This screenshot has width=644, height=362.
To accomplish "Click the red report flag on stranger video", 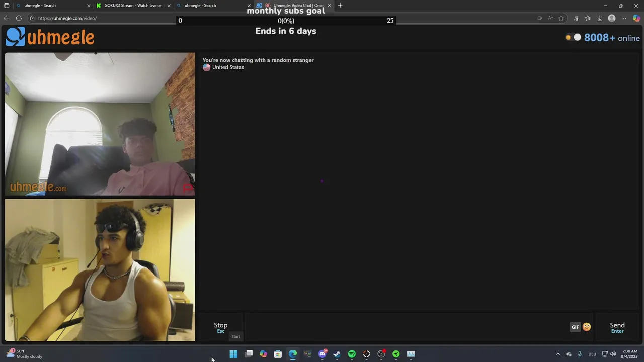I will [x=187, y=189].
